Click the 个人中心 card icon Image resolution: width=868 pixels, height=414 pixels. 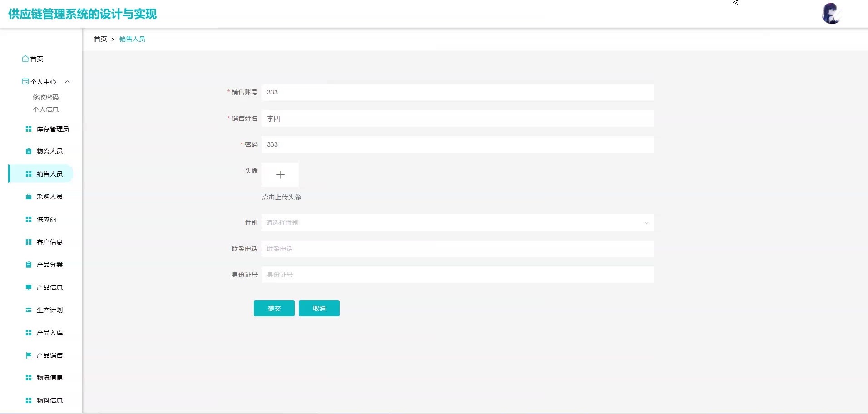tap(25, 82)
